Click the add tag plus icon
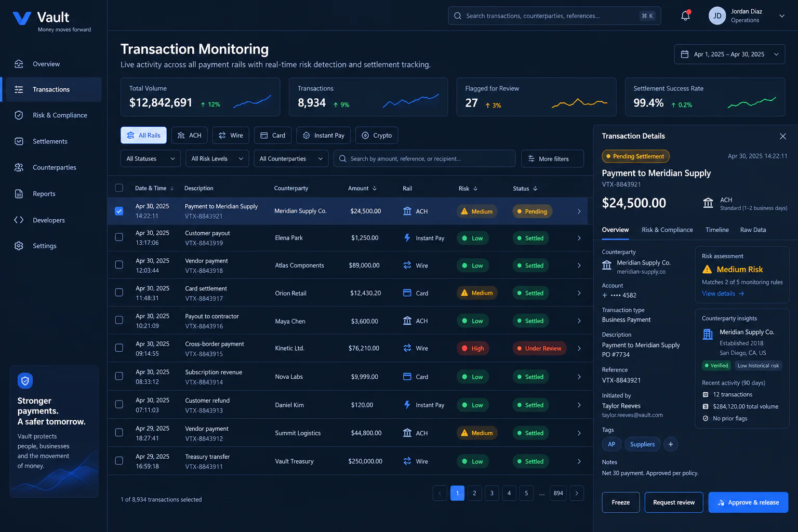 pos(671,444)
